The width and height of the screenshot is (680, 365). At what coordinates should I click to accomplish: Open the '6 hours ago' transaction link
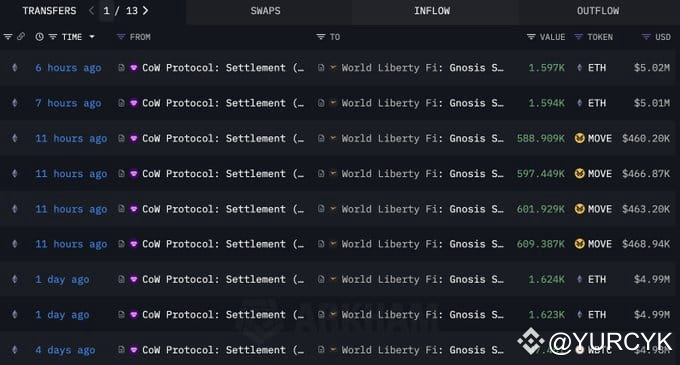pos(68,68)
